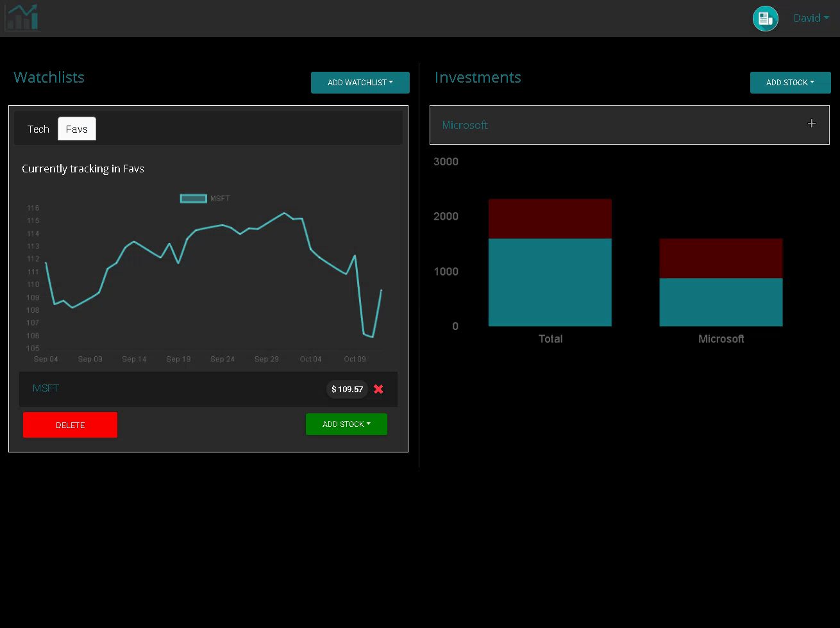Click the Investments heading
This screenshot has height=628, width=840.
point(478,78)
